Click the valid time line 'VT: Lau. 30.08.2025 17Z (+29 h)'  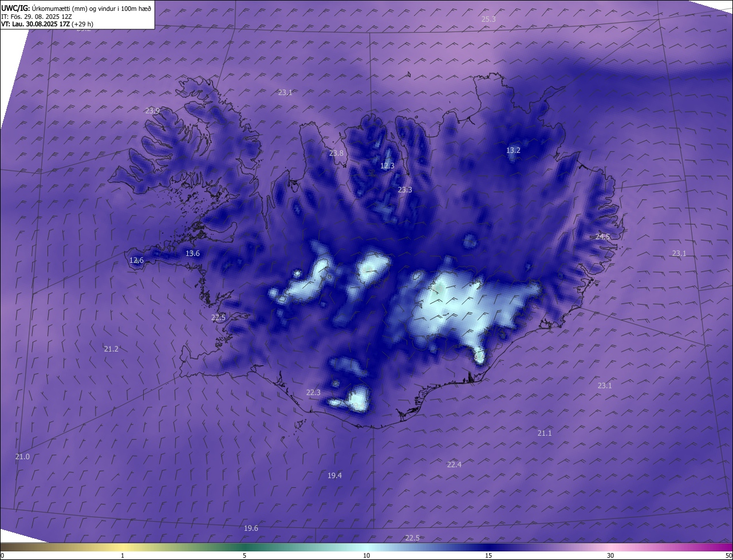(x=47, y=24)
